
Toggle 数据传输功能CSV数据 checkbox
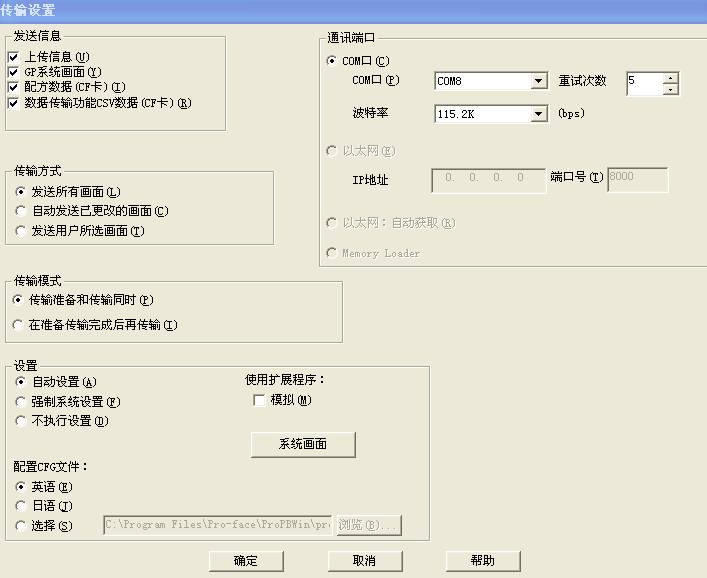point(13,102)
